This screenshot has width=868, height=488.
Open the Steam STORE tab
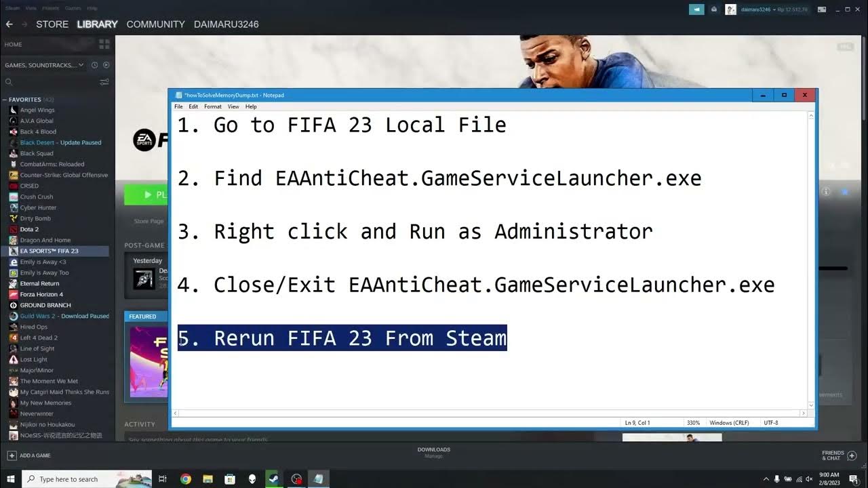coord(52,24)
